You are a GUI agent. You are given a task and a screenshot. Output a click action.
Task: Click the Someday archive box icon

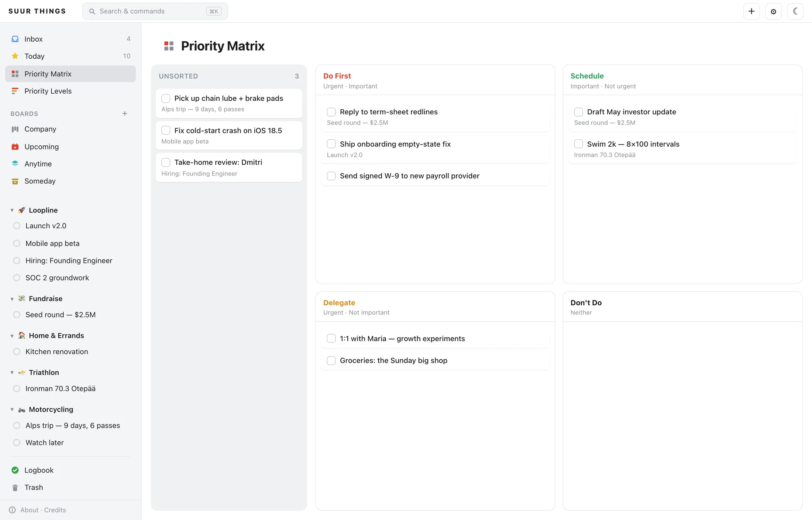[15, 181]
